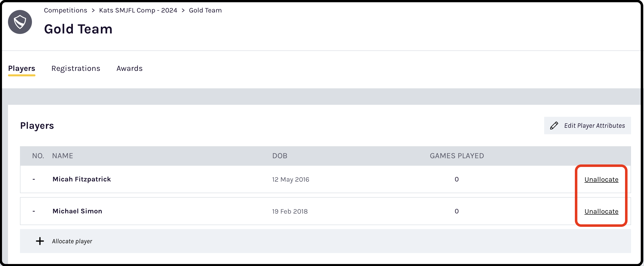644x266 pixels.
Task: Unallocate Micah Fitzpatrick from the team
Action: click(601, 179)
